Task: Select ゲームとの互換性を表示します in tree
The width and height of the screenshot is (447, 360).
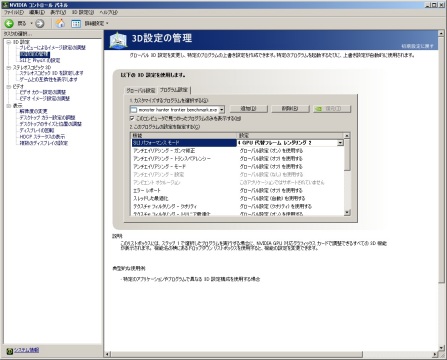Action: pyautogui.click(x=48, y=79)
